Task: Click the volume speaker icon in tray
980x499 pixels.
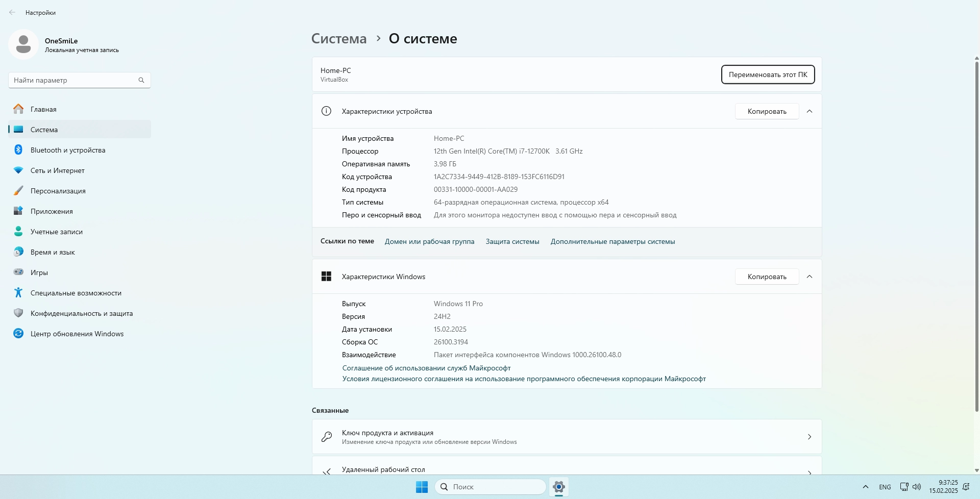Action: pyautogui.click(x=917, y=487)
